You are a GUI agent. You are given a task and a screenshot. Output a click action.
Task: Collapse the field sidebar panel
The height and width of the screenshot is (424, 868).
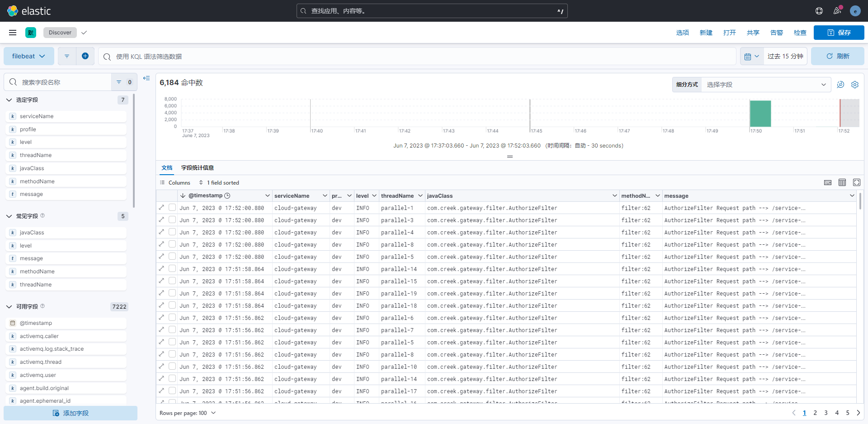pyautogui.click(x=146, y=78)
